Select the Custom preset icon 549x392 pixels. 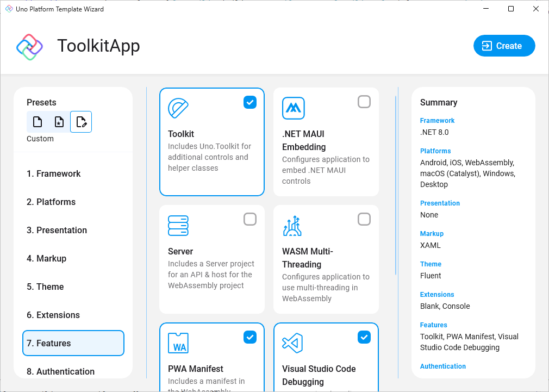(x=81, y=122)
